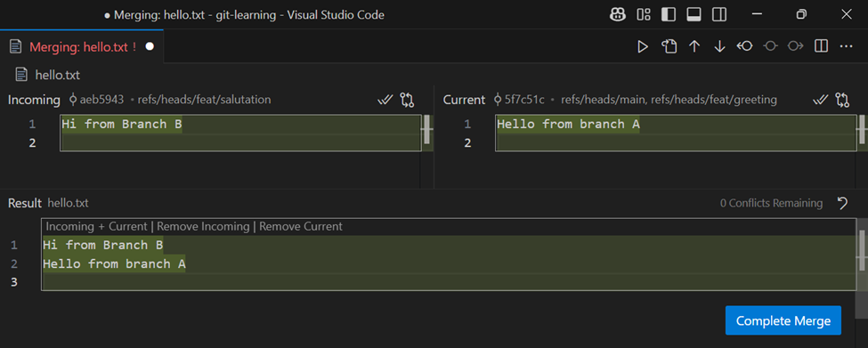
Task: Minimize the VS Code window
Action: pos(758,15)
